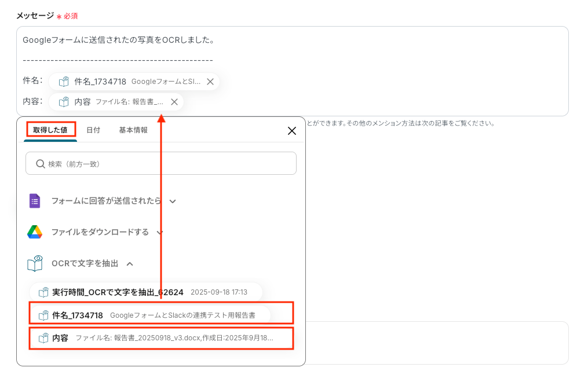Click OCR icon on 件名_1734718 list row
588x382 pixels.
click(x=43, y=315)
